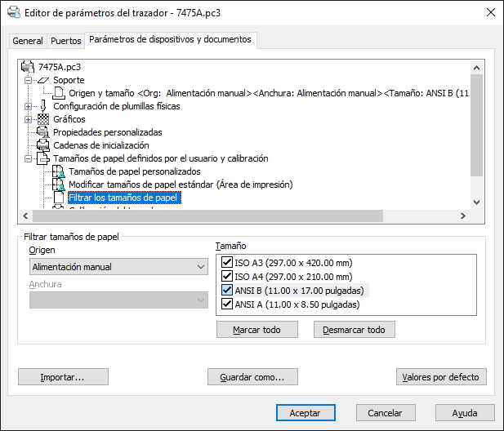Uncheck ISO A4 (297.00 x 210.00 mm)

coord(227,276)
